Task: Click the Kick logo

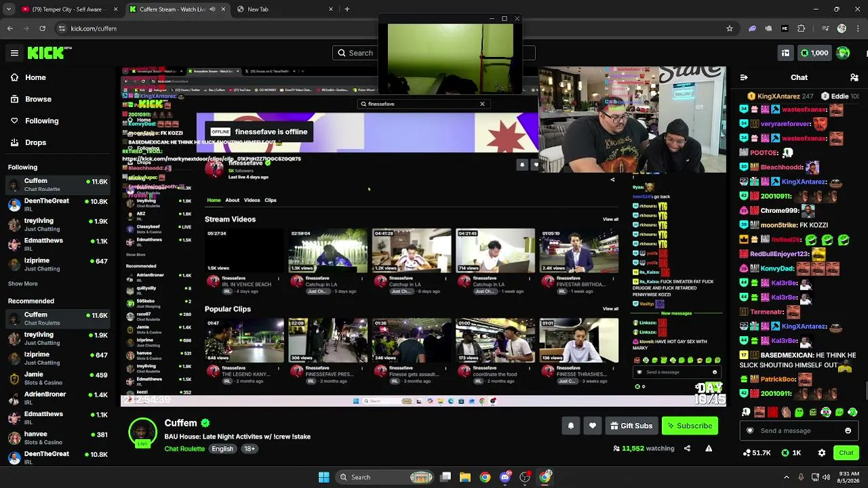Action: [x=50, y=52]
